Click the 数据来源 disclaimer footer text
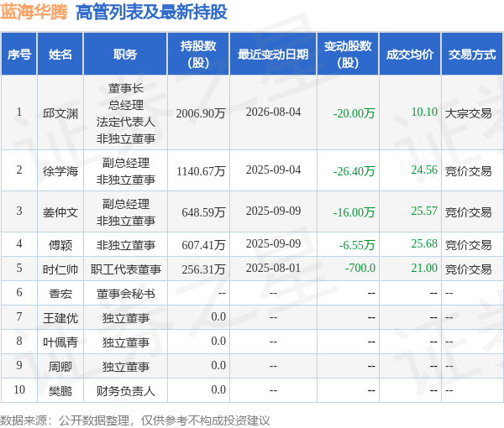Screen dimensions: 504x428 135,420
